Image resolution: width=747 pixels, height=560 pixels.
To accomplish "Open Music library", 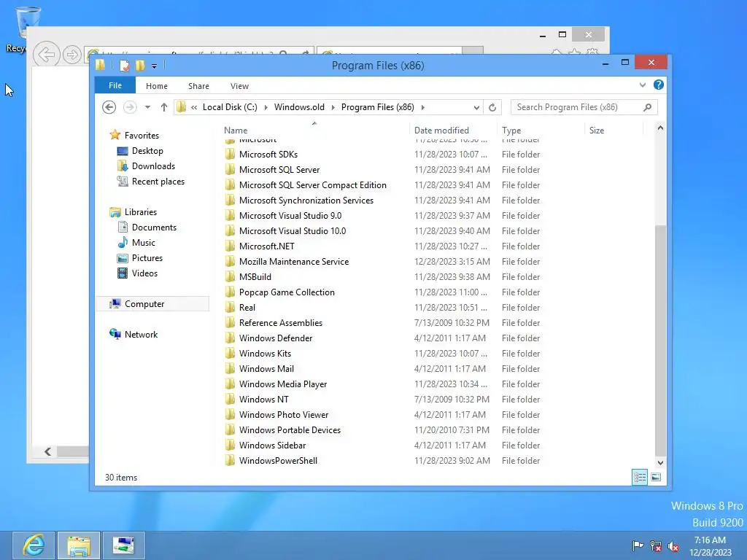I will (144, 243).
